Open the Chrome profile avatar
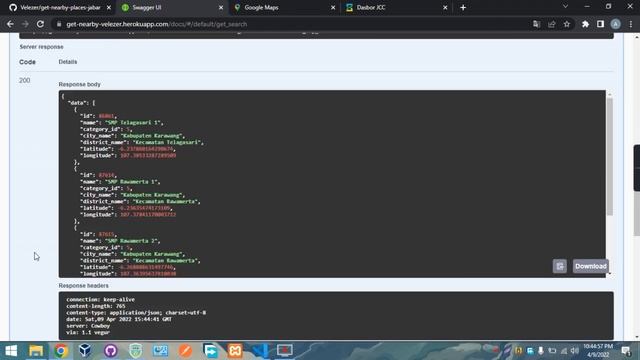This screenshot has width=640, height=360. point(616,24)
